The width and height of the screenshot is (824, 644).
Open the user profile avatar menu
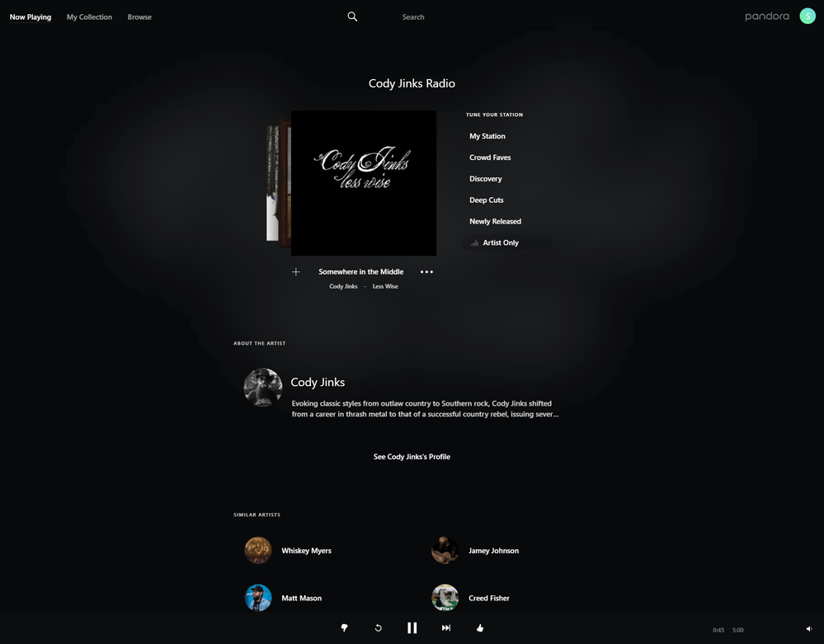pos(808,16)
